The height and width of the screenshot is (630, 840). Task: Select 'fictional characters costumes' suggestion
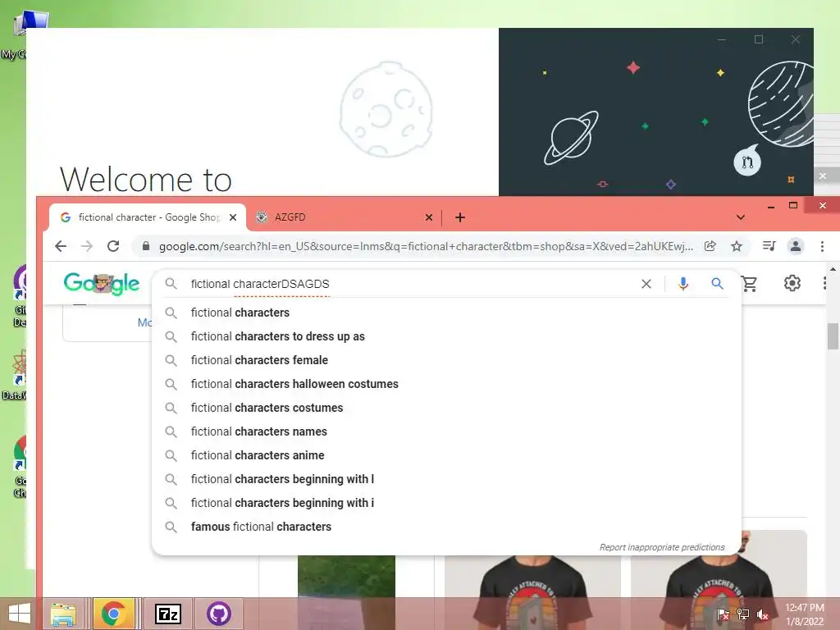[x=447, y=408]
